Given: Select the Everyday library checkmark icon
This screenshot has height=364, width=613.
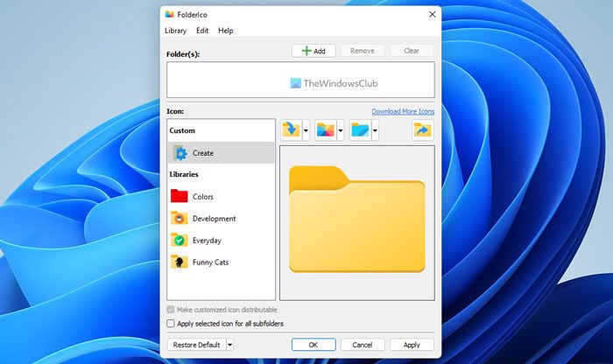Looking at the screenshot, I should (x=179, y=240).
